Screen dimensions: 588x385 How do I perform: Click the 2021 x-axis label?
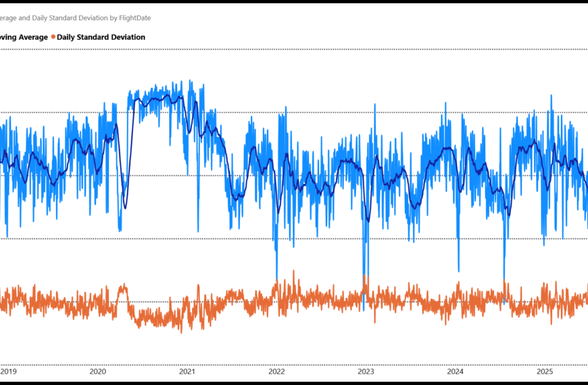(187, 371)
